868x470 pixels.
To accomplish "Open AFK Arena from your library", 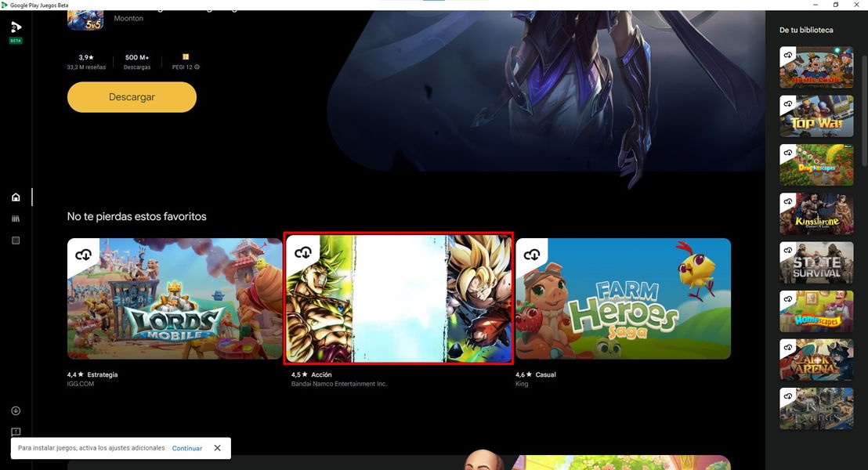I will tap(816, 360).
